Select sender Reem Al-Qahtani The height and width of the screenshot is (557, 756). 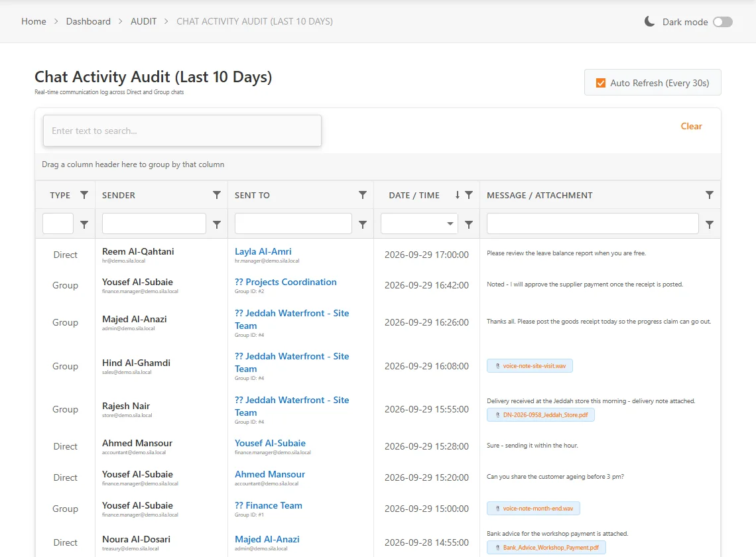tap(138, 251)
